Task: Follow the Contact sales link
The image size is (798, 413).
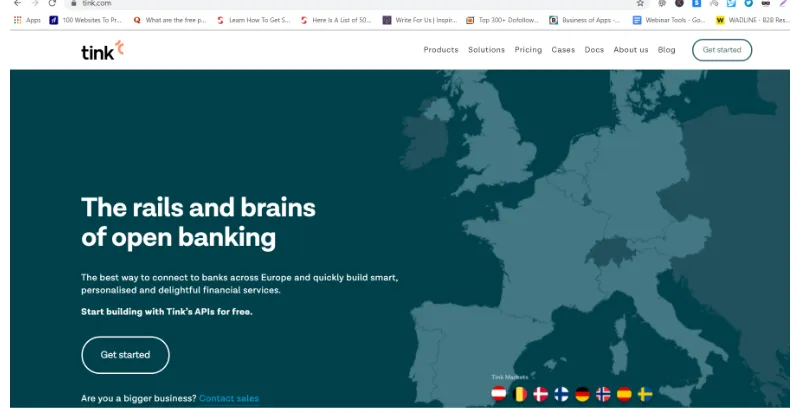Action: coord(229,398)
